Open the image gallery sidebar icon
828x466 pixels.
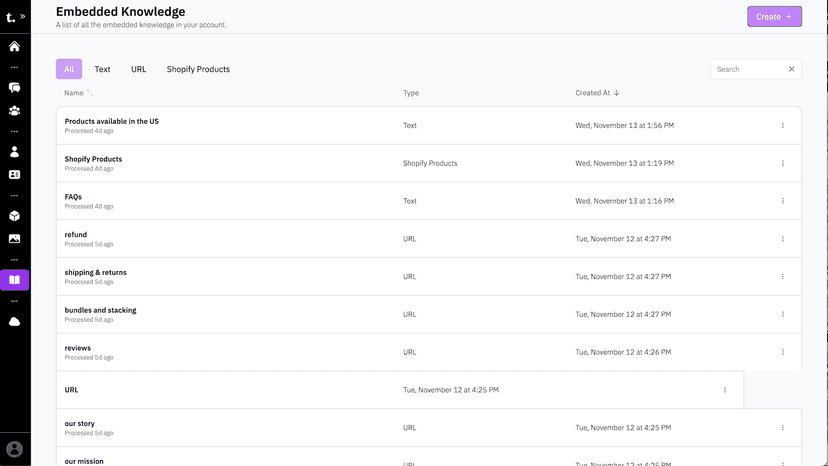[x=14, y=239]
